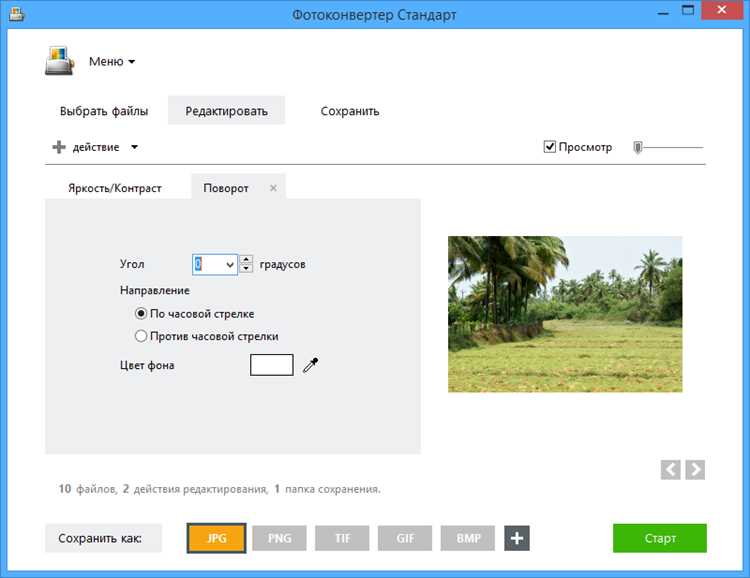Click the eyedropper background color picker

pos(311,365)
